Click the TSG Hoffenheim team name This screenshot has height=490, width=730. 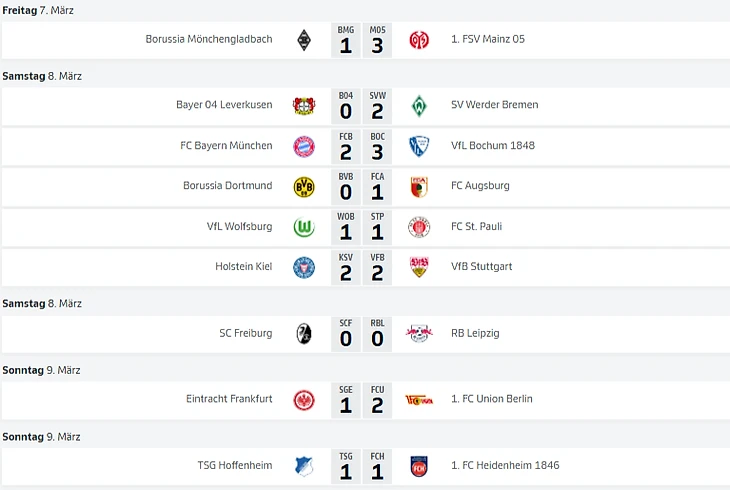[x=235, y=465]
